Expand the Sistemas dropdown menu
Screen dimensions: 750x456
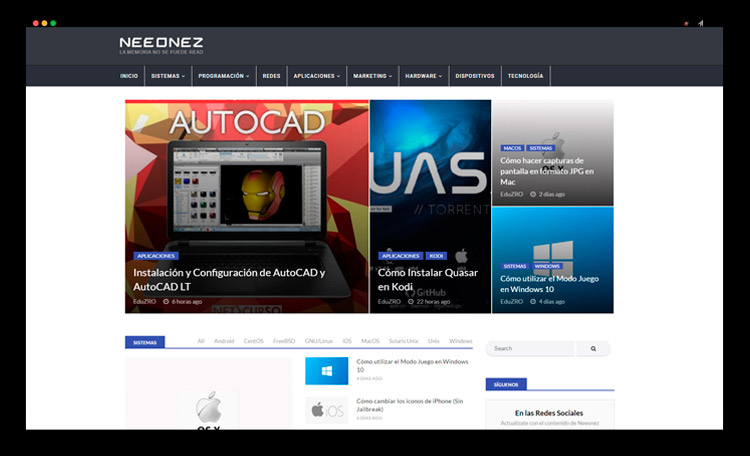(168, 76)
